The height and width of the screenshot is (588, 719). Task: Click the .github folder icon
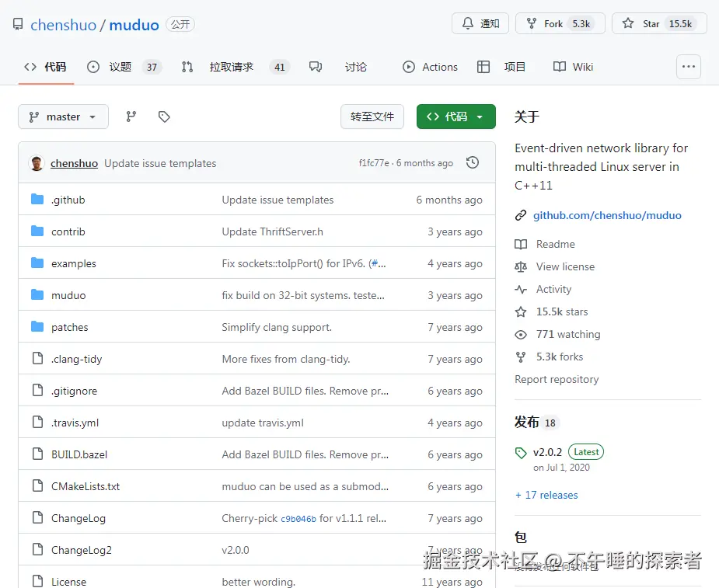(38, 200)
